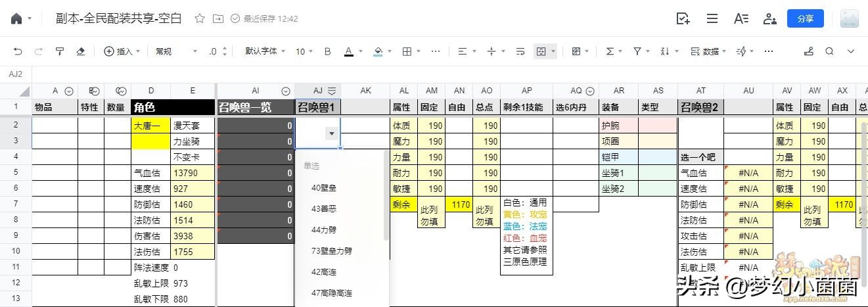868x307 pixels.
Task: Select row 7 header
Action: tap(16, 204)
